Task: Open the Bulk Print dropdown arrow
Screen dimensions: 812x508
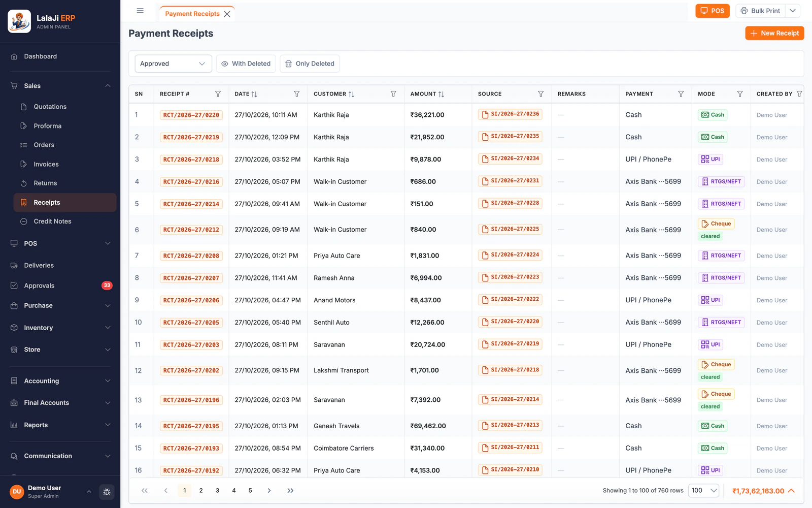Action: coord(793,11)
